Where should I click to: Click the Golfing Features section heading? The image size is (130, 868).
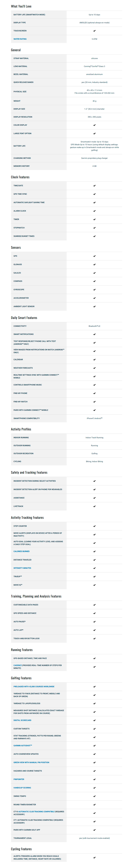pyautogui.click(x=21, y=678)
